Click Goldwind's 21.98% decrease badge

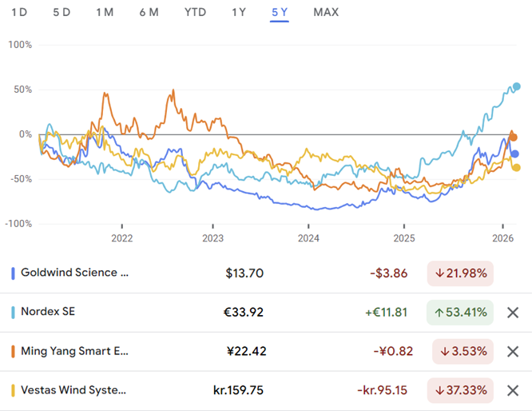click(x=460, y=273)
